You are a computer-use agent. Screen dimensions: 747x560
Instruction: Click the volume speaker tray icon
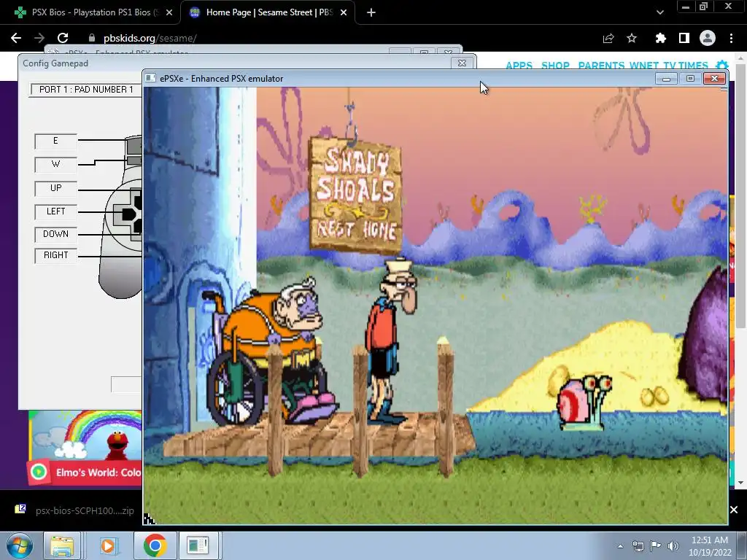(673, 546)
